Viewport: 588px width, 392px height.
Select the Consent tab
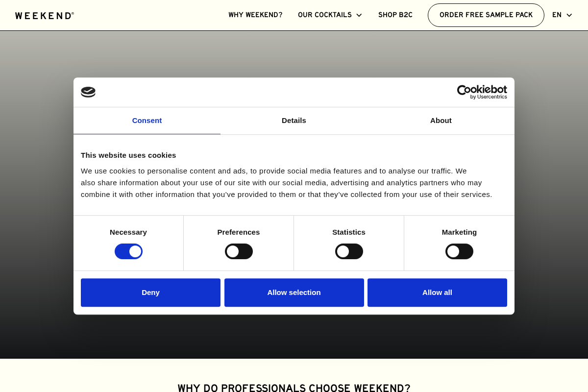pyautogui.click(x=147, y=121)
